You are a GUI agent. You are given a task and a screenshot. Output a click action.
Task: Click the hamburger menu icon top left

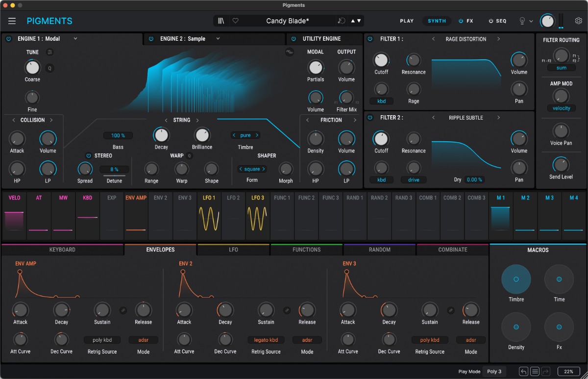(12, 21)
